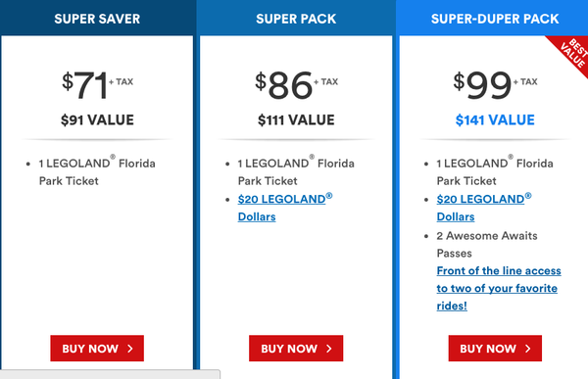The width and height of the screenshot is (588, 379).
Task: Click the $71 price in Super Saver
Action: (85, 85)
